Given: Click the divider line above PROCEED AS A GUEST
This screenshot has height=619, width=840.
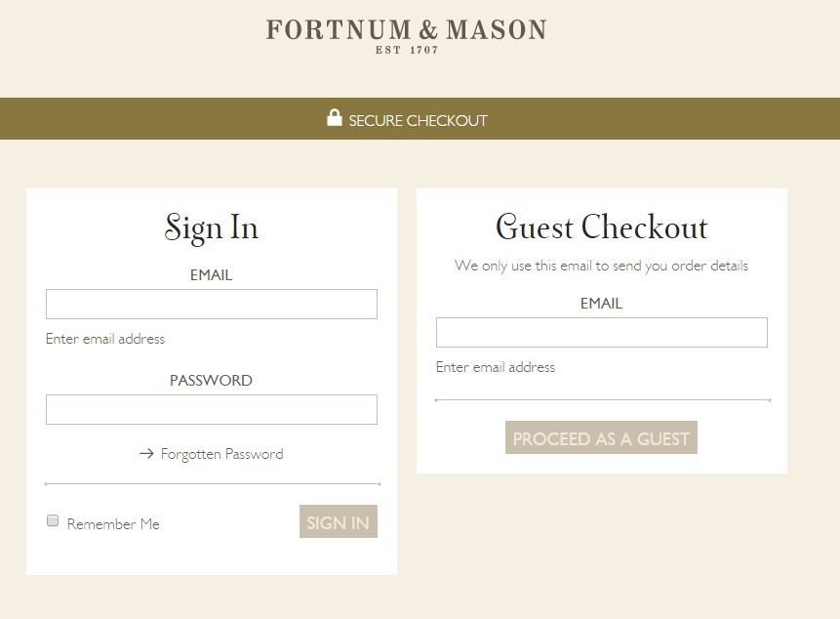Looking at the screenshot, I should coord(601,398).
